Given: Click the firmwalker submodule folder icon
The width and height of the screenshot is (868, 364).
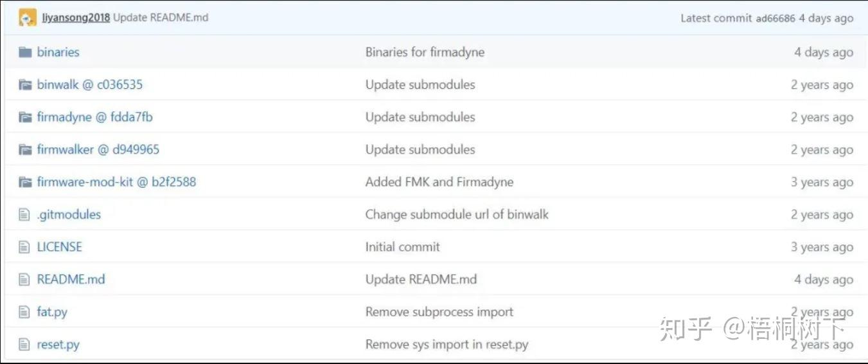Looking at the screenshot, I should tap(25, 150).
